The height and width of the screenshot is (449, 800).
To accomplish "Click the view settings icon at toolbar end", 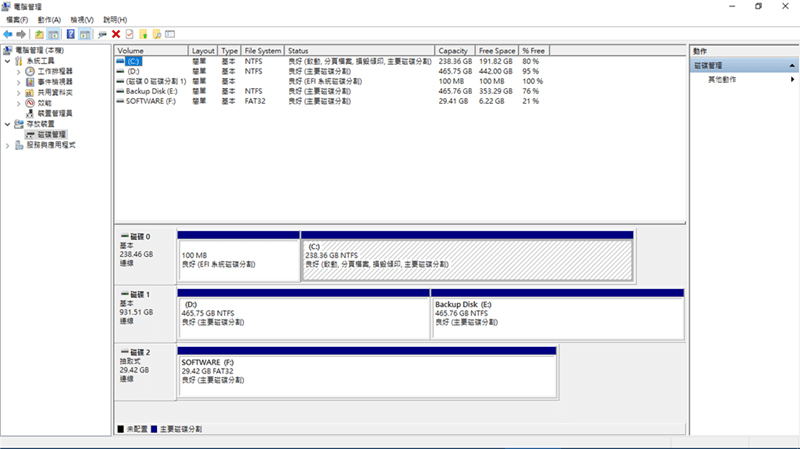I will click(170, 34).
